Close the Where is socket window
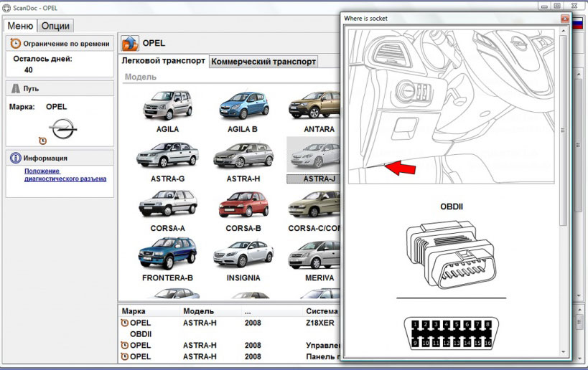Viewport: 588px width, 370px height. [565, 19]
